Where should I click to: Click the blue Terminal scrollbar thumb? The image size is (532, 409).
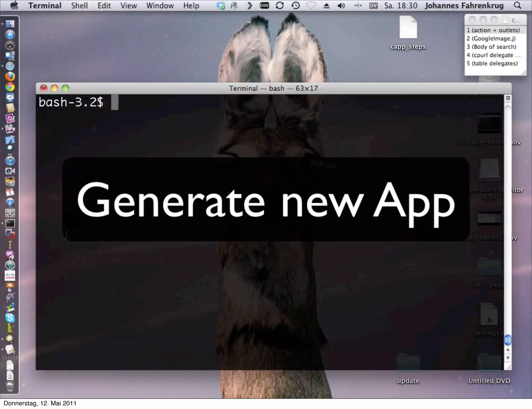pos(508,340)
